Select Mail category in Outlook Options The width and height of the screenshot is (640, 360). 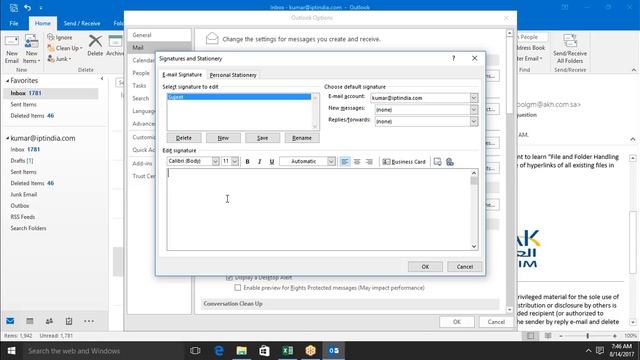(159, 48)
